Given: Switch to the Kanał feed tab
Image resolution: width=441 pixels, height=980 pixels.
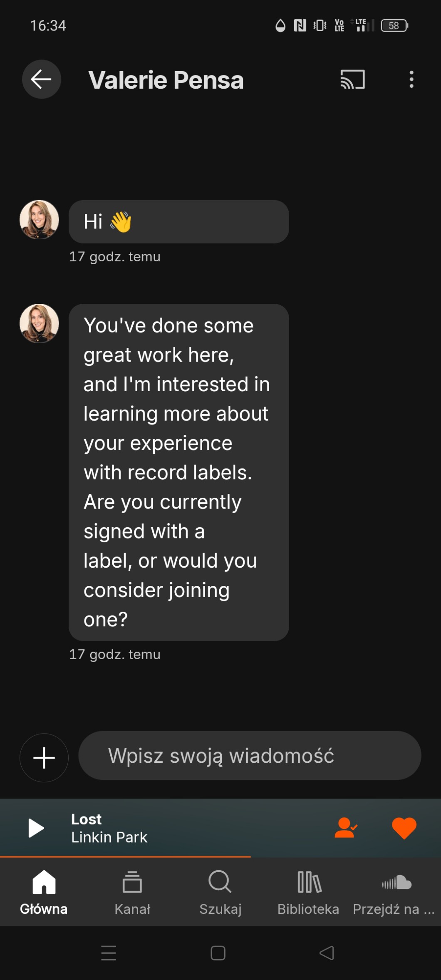Looking at the screenshot, I should click(132, 891).
